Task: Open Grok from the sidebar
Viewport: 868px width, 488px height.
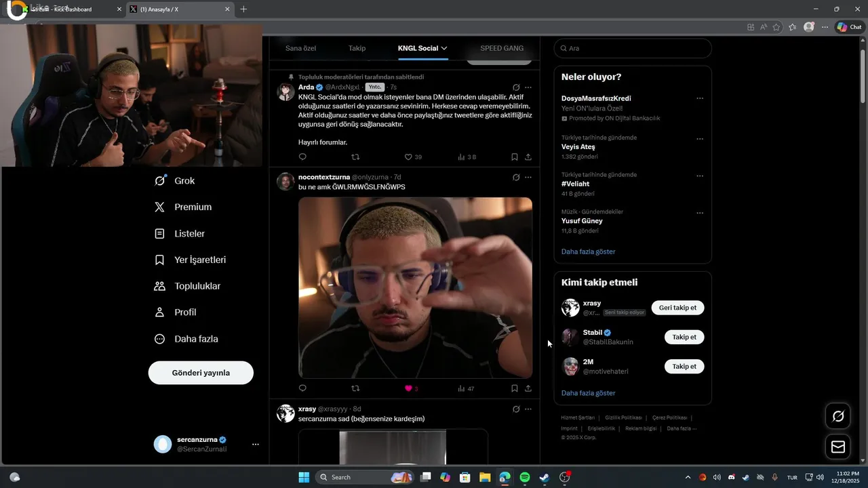Action: point(174,181)
